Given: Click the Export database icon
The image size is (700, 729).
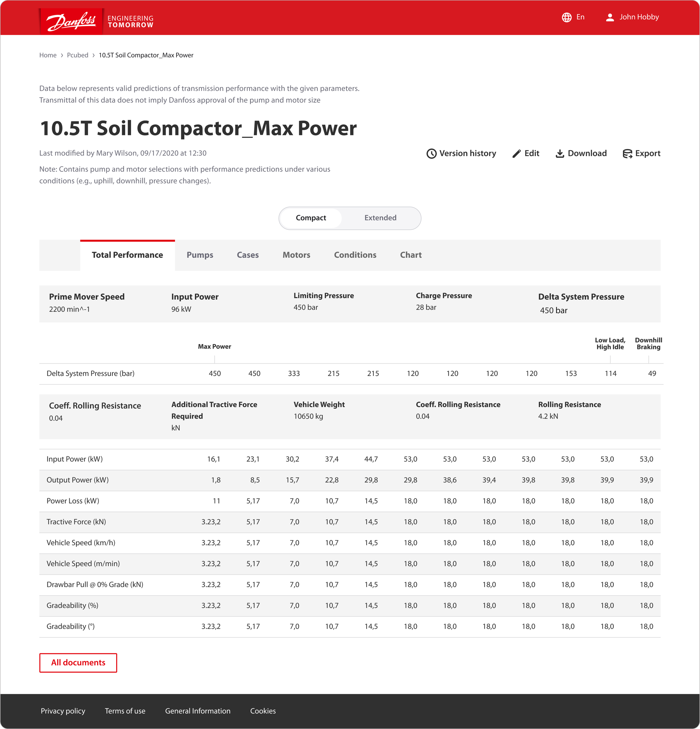Looking at the screenshot, I should tap(627, 154).
